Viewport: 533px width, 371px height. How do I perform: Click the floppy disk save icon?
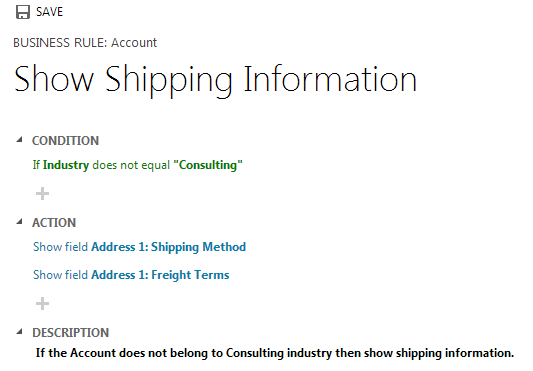[23, 12]
